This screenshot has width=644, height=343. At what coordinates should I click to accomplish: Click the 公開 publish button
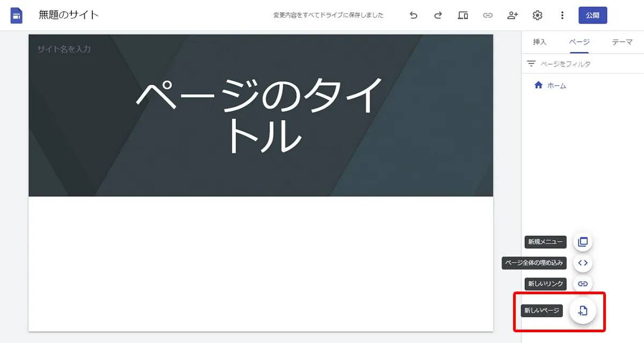pyautogui.click(x=592, y=15)
